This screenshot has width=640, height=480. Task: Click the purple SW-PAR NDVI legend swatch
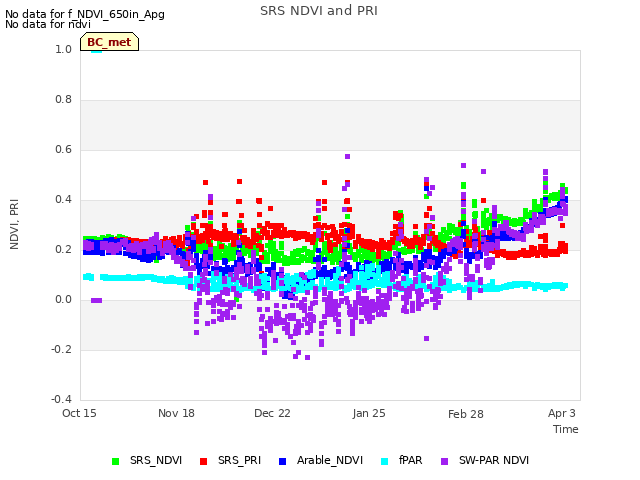coord(444,461)
